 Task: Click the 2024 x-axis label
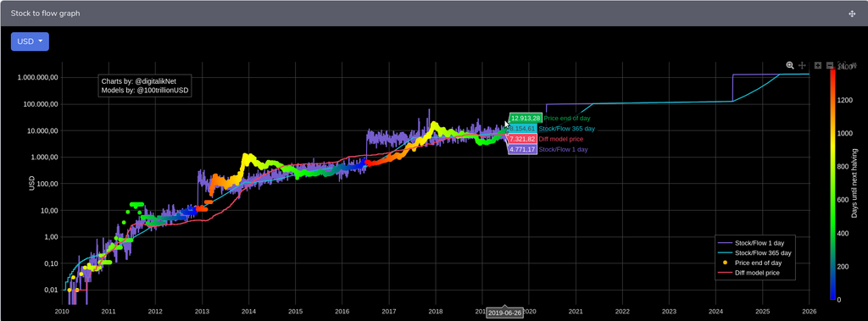715,313
